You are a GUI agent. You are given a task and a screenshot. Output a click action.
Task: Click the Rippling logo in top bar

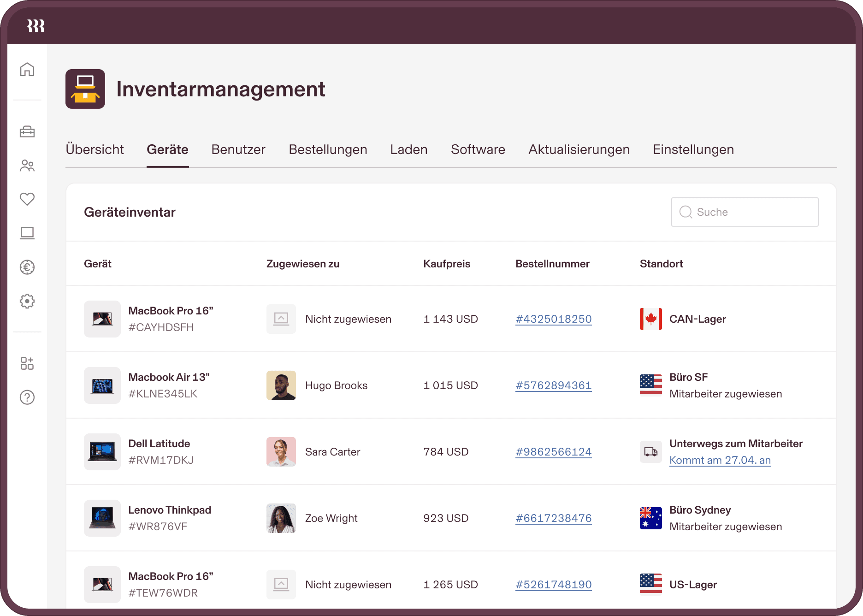coord(36,26)
